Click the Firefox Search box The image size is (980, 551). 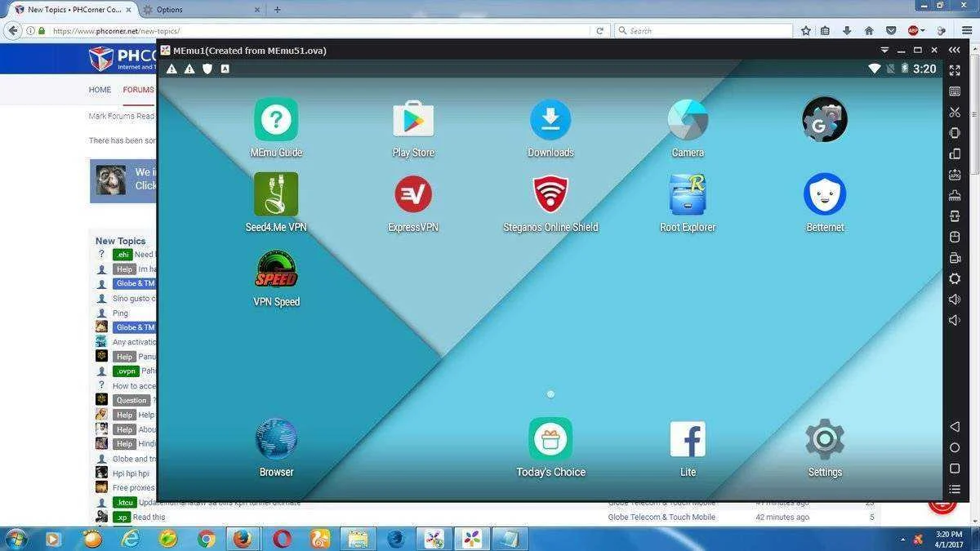[x=703, y=30]
